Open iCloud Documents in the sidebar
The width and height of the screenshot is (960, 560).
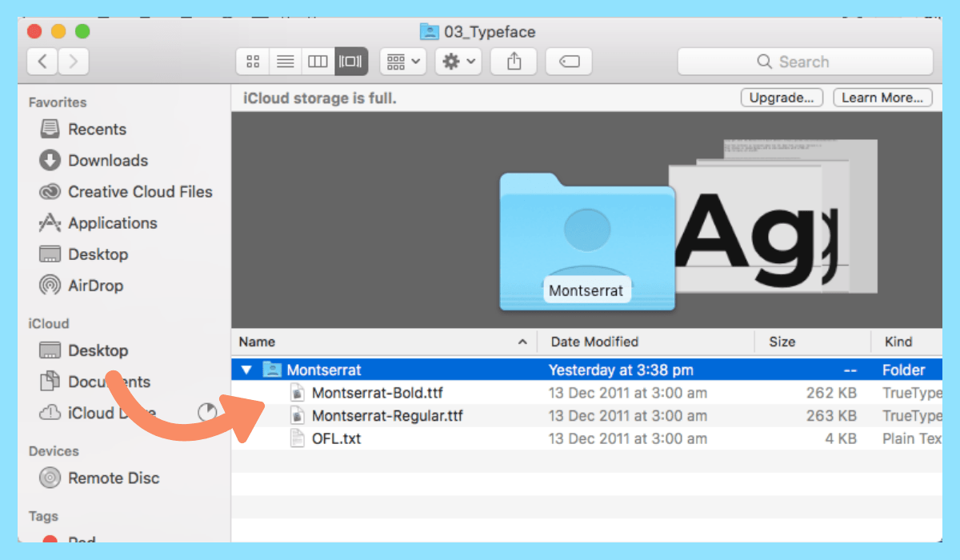pos(94,382)
